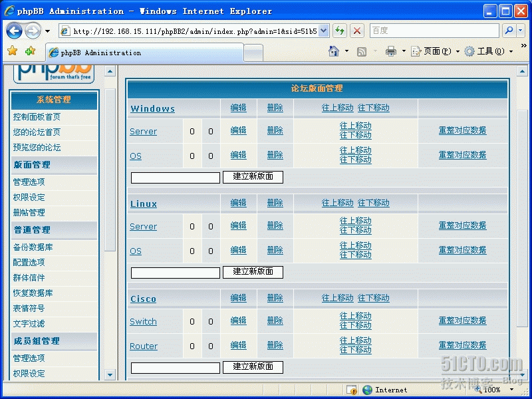This screenshot has height=399, width=532.
Task: Click the Windows category link
Action: pyautogui.click(x=153, y=109)
